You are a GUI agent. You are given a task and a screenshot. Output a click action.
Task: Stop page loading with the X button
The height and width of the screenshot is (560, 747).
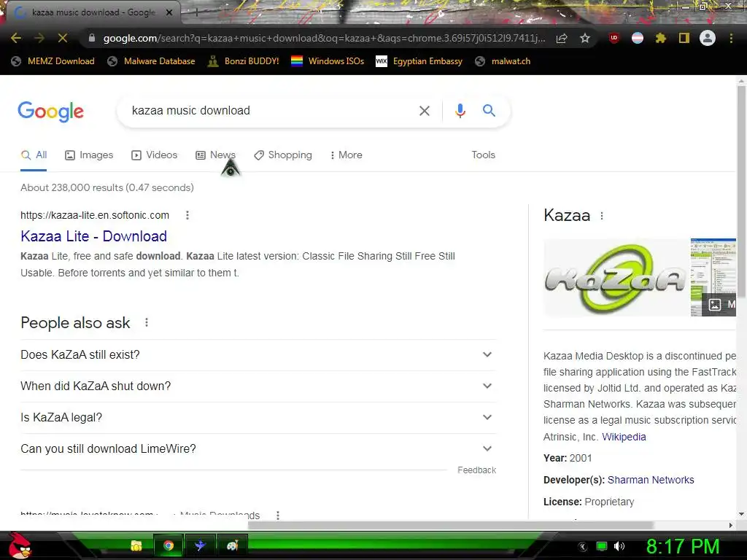(63, 38)
